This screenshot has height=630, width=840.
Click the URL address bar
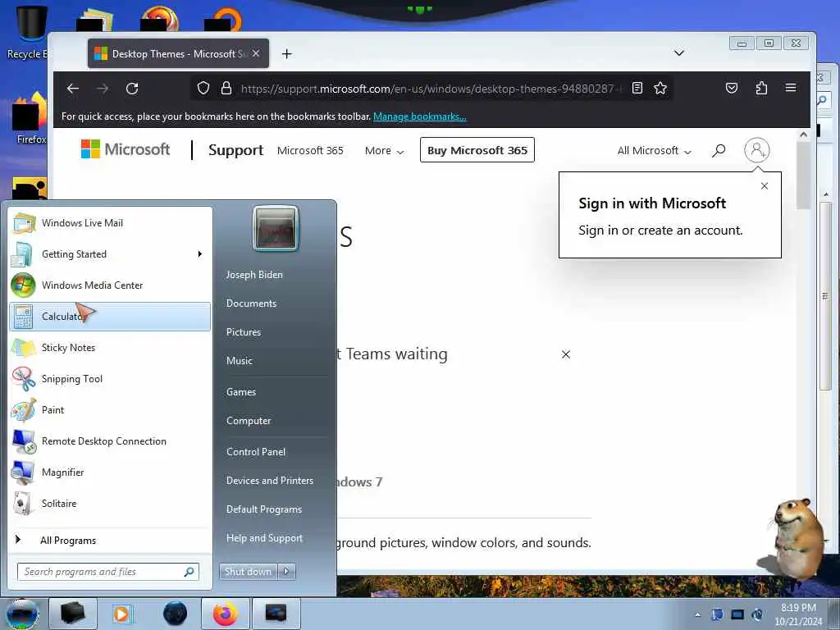[x=430, y=89]
